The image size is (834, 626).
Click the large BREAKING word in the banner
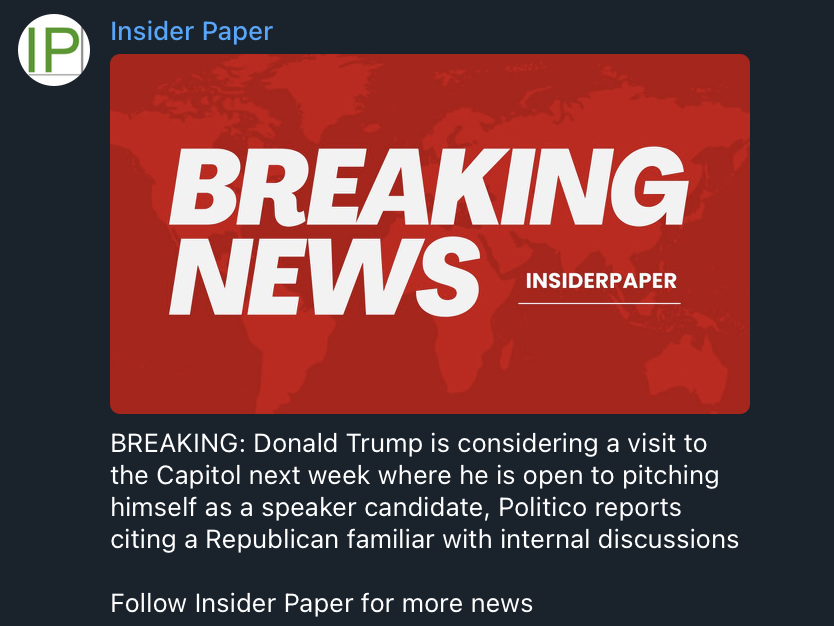point(429,186)
